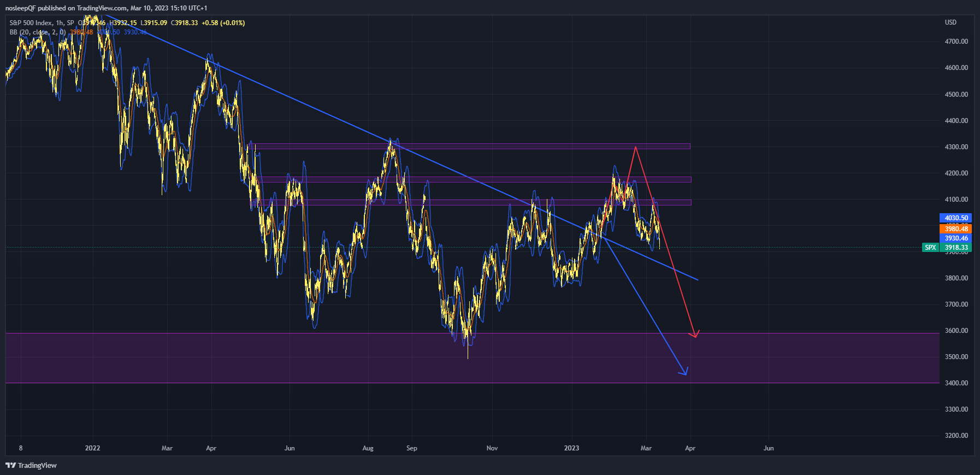The image size is (980, 475).
Task: Click the +0.58 (+0.01%) change value
Action: [223, 23]
